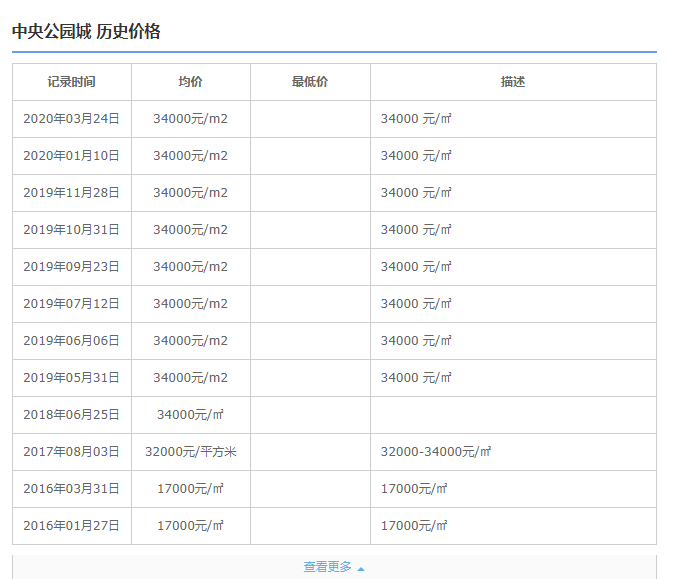Click the date 2016年03月31日
This screenshot has width=685, height=579.
71,489
